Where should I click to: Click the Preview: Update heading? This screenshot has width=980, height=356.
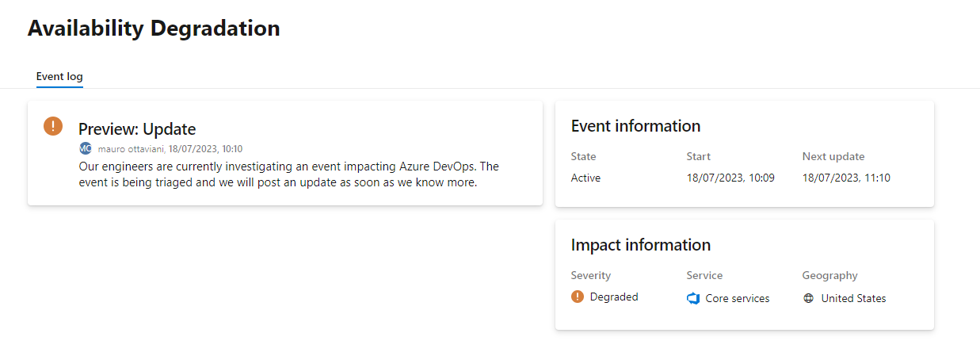137,128
